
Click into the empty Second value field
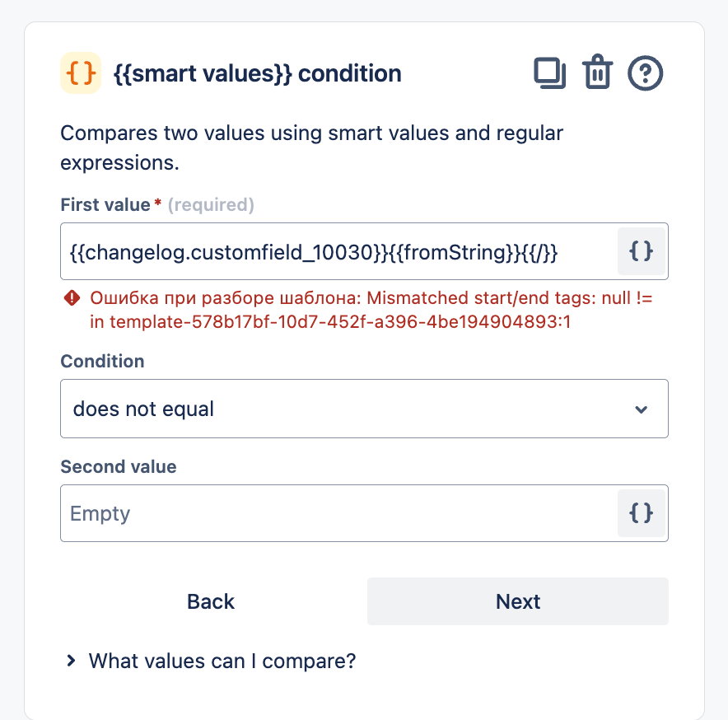338,513
